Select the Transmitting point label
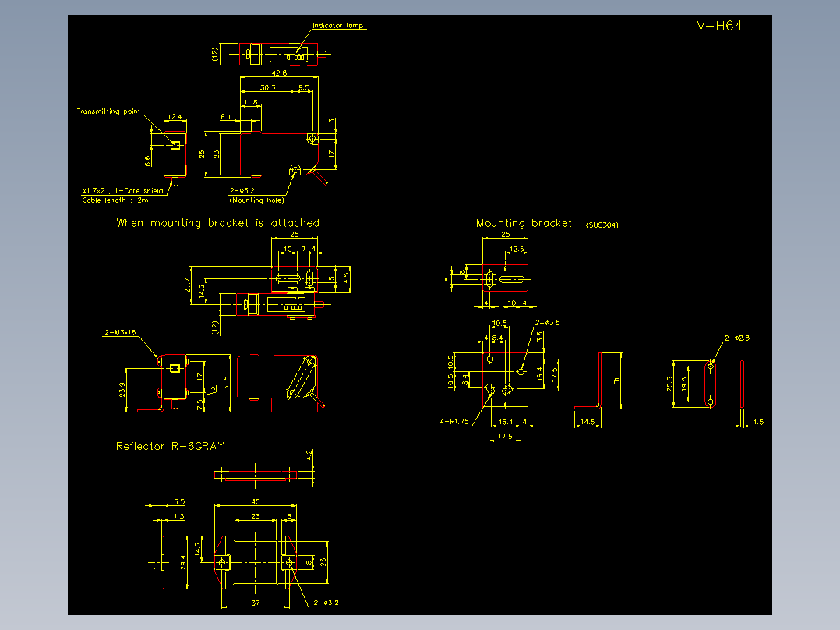The image size is (840, 630). [108, 111]
